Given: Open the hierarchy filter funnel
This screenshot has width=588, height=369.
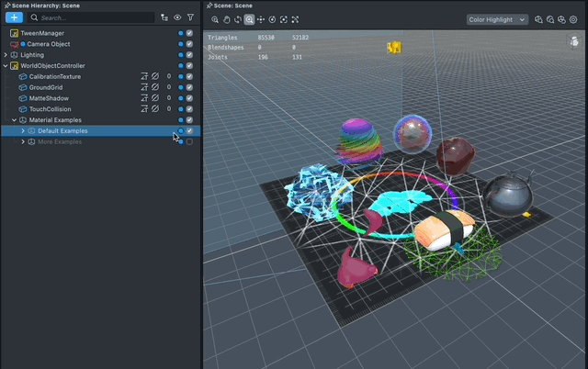Looking at the screenshot, I should (x=190, y=17).
